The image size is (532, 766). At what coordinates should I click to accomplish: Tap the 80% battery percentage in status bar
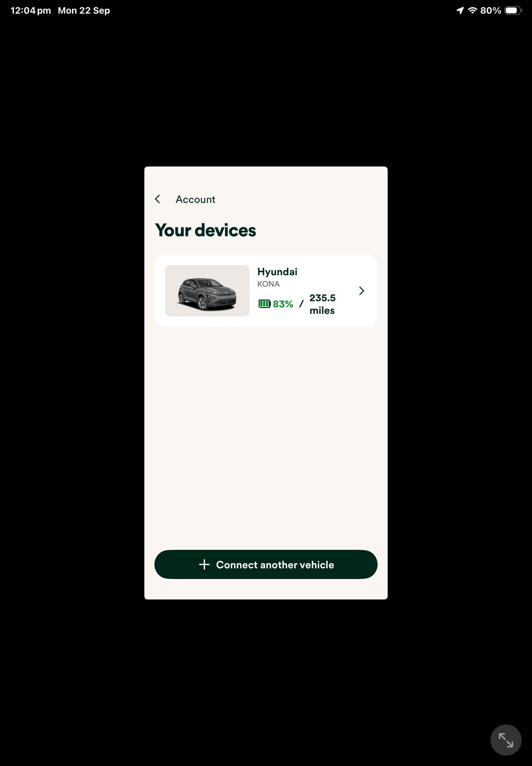click(491, 11)
